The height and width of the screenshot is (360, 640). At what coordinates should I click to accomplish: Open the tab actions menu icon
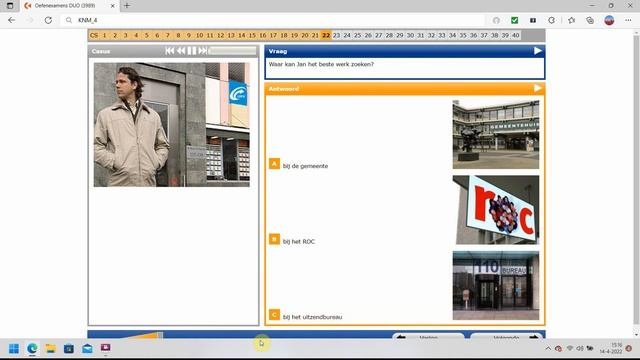tap(10, 6)
